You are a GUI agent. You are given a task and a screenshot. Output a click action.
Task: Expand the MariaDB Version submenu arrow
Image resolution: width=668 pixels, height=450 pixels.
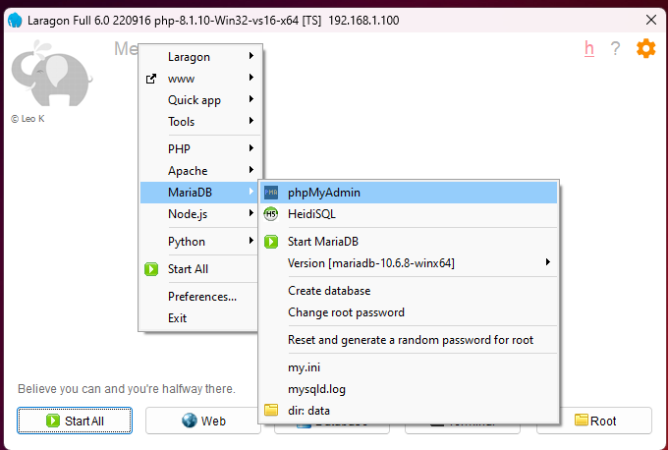[x=547, y=262]
